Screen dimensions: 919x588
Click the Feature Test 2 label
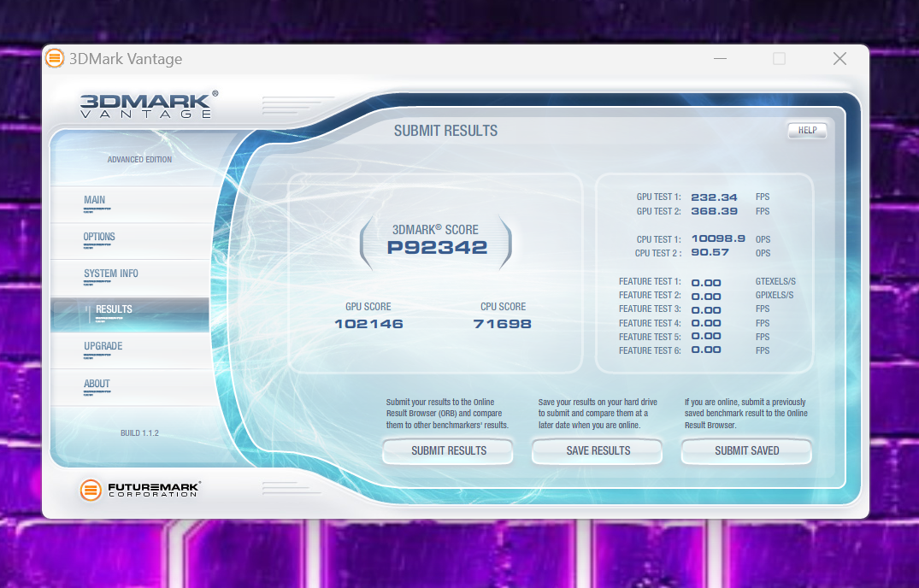(x=650, y=295)
